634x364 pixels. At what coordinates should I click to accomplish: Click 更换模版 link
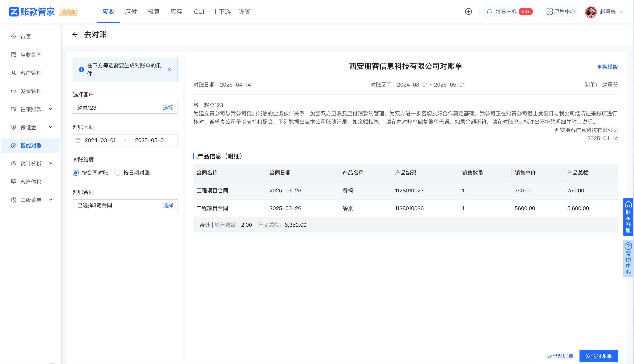[x=607, y=67]
